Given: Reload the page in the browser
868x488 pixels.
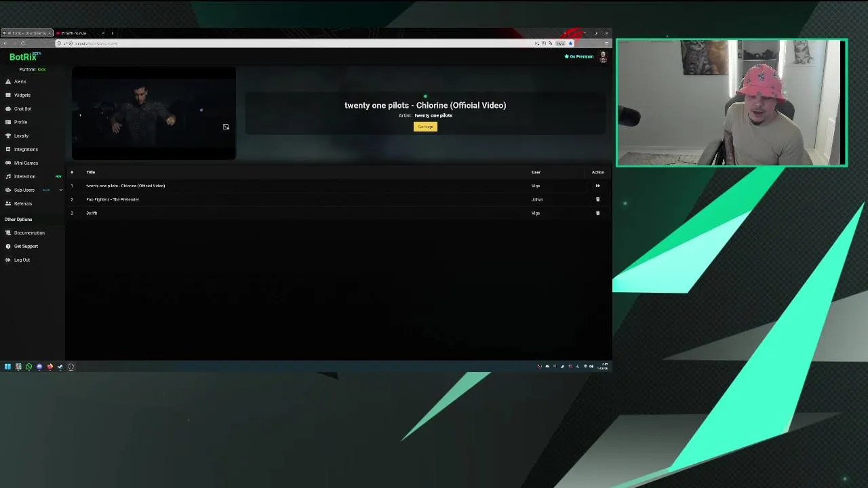Looking at the screenshot, I should point(22,43).
